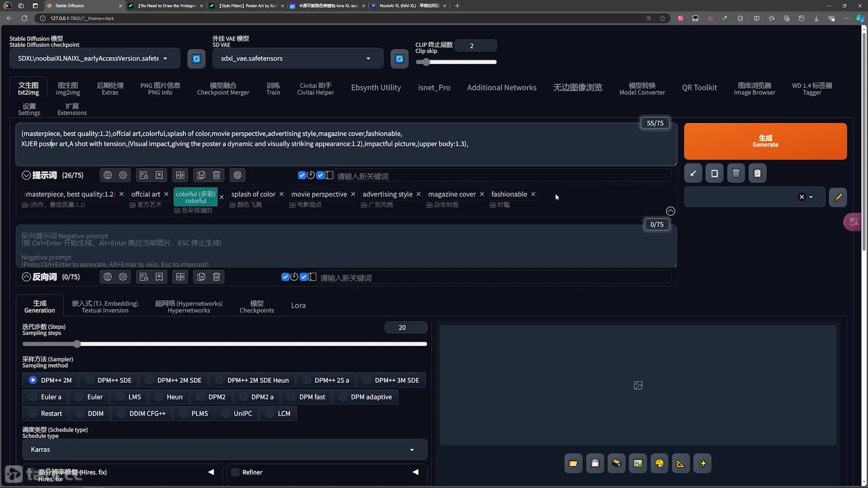Open the WD 1.4 Tagger tab
Screen dimensions: 868x488
pyautogui.click(x=812, y=89)
